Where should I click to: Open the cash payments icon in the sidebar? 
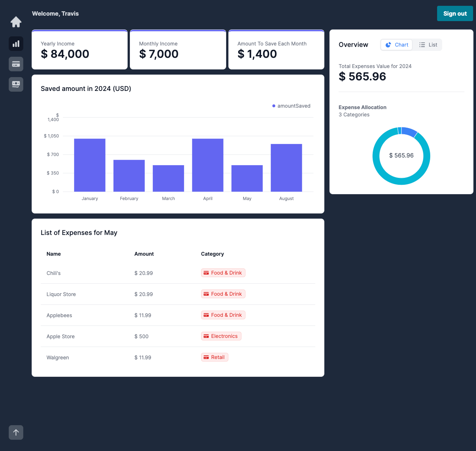(x=16, y=84)
